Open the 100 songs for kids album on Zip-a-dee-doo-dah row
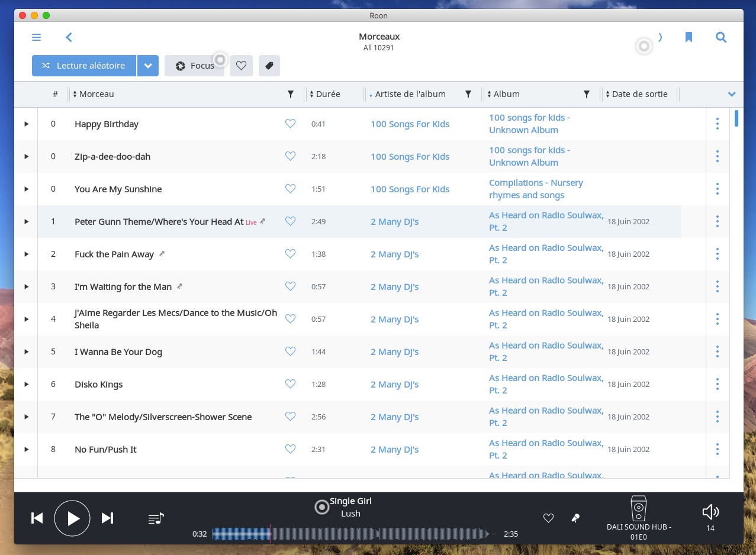The height and width of the screenshot is (555, 756). tap(529, 157)
